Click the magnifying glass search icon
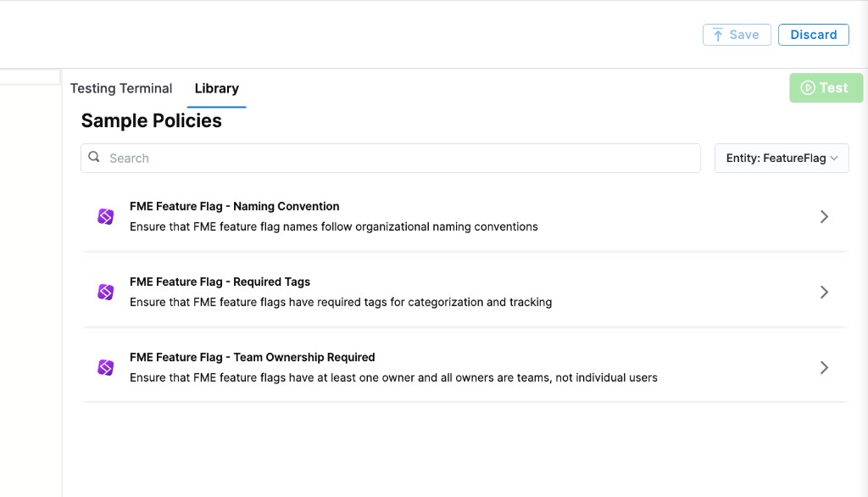 [x=93, y=157]
